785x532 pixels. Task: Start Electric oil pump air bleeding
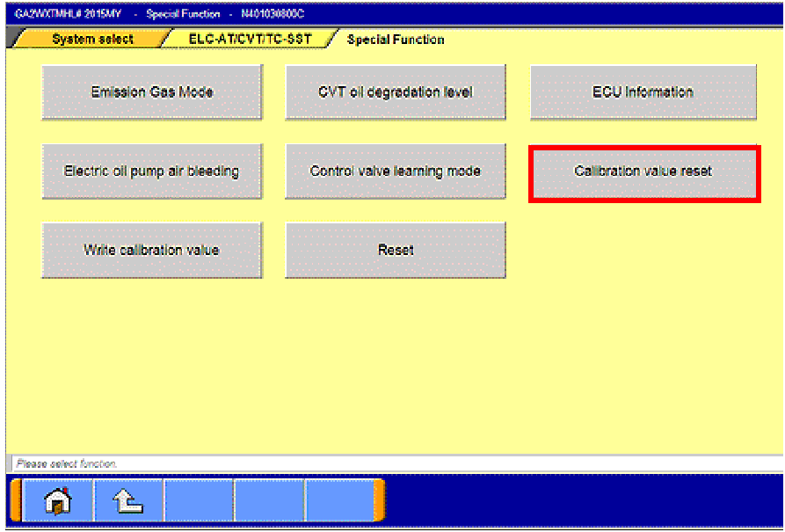coord(152,171)
